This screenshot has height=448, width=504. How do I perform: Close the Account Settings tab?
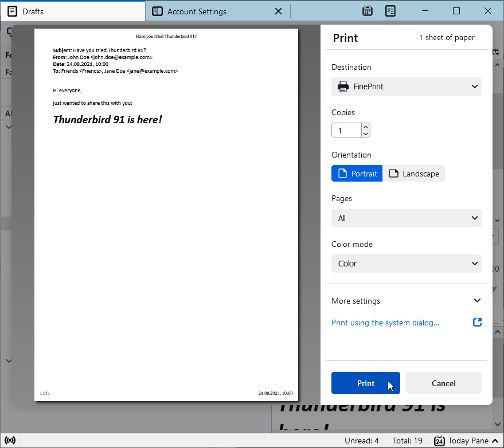(278, 11)
